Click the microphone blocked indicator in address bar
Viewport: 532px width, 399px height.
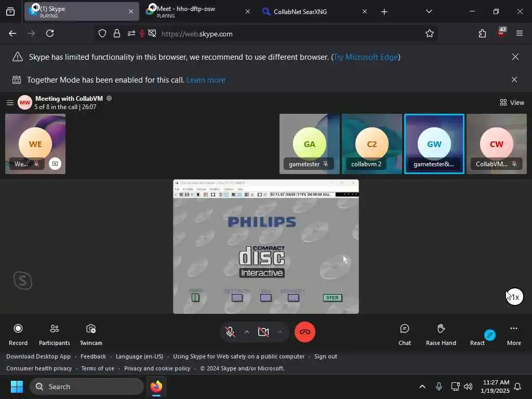tap(142, 33)
